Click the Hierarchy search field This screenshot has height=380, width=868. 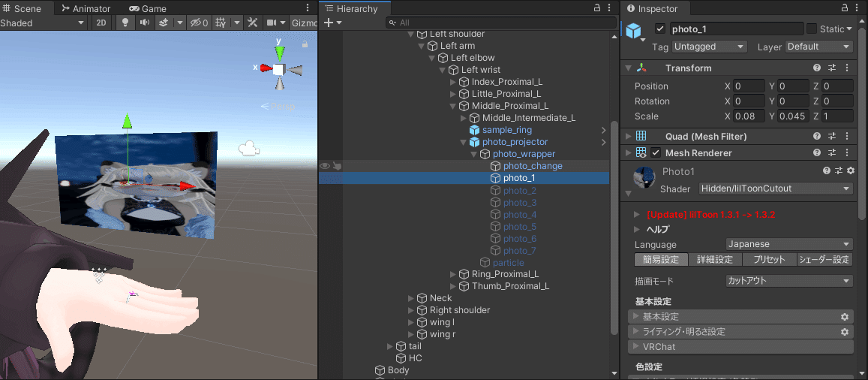point(501,23)
